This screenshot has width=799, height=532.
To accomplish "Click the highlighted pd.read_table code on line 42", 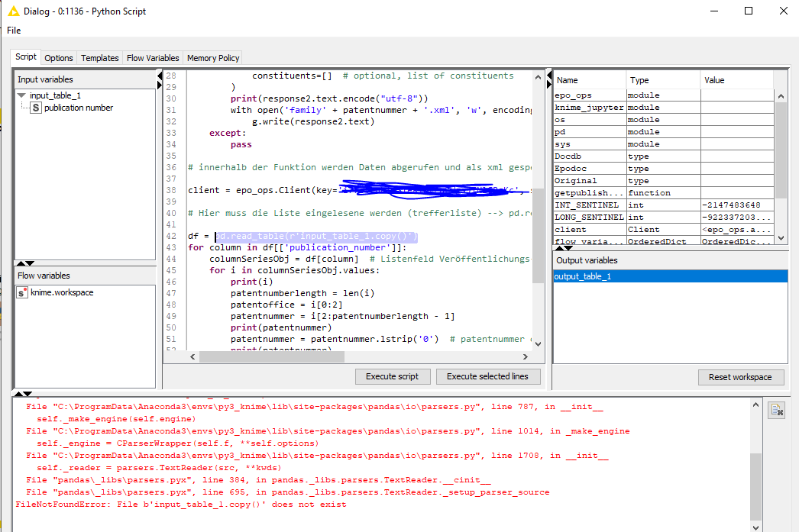I will [316, 236].
